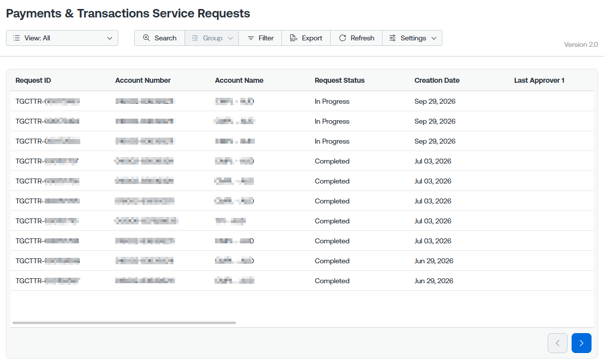This screenshot has width=604, height=364.
Task: Click the first Jul 03, 2026 date cell
Action: pos(433,161)
